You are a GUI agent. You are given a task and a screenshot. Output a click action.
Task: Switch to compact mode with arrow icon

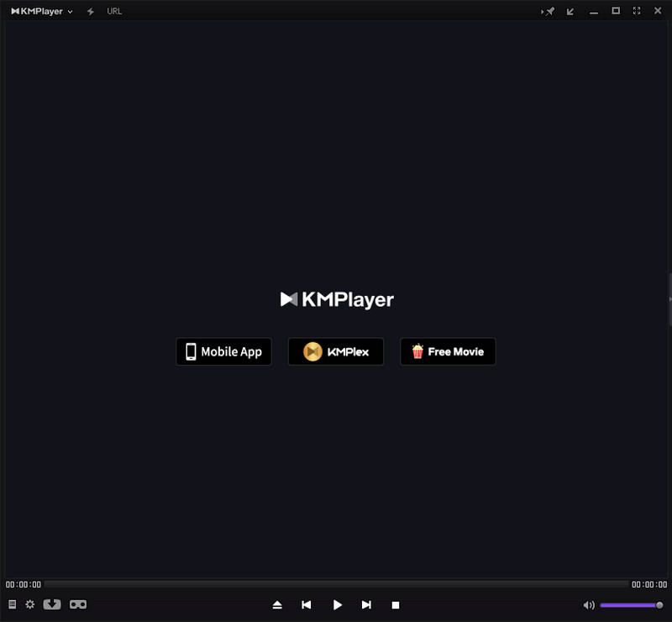pos(570,12)
